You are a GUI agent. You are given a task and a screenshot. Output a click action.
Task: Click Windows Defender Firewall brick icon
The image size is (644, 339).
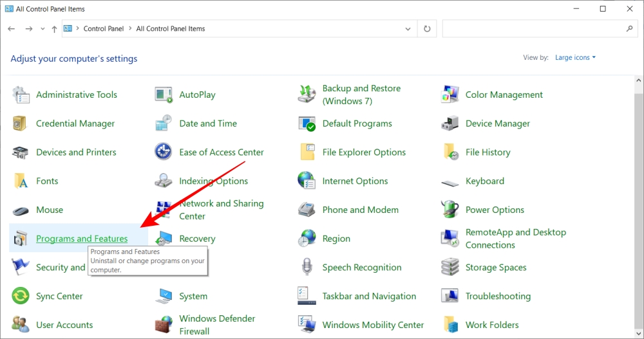[164, 325]
